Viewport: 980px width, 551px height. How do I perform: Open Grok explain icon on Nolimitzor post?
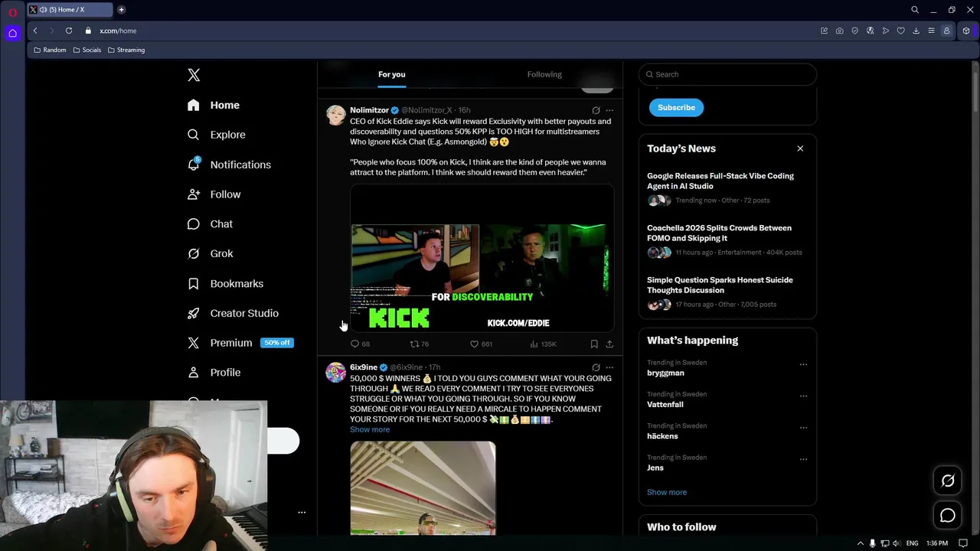pos(596,110)
